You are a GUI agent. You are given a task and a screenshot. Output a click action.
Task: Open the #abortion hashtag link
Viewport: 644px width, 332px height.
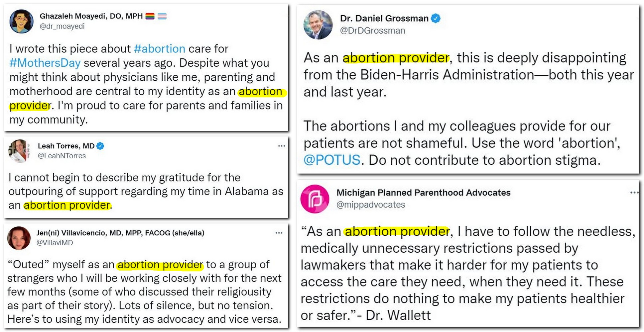point(159,49)
